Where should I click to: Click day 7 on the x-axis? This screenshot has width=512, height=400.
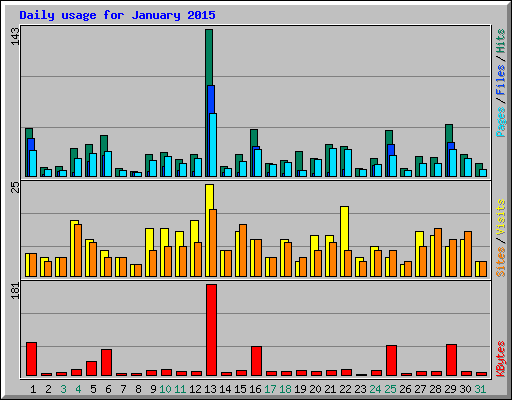(123, 389)
